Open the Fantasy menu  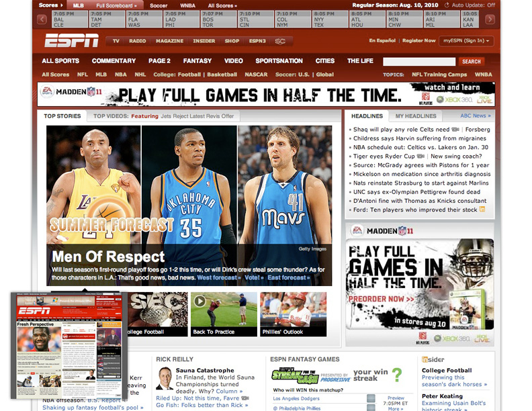click(x=197, y=60)
